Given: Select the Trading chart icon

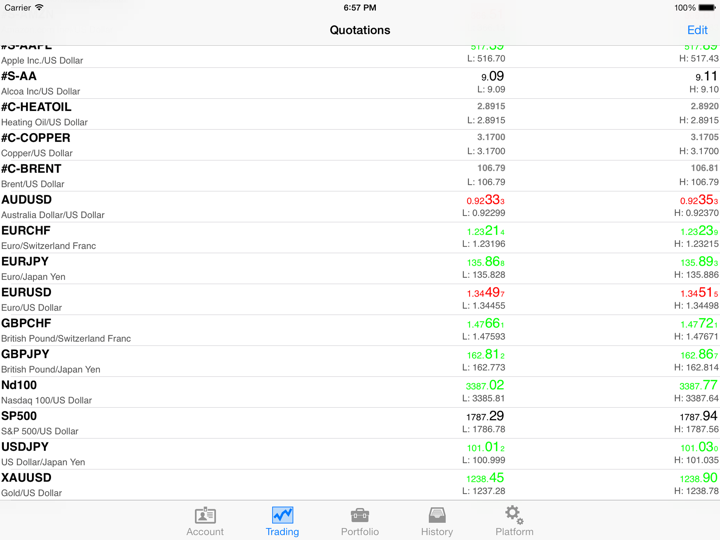Looking at the screenshot, I should click(282, 516).
